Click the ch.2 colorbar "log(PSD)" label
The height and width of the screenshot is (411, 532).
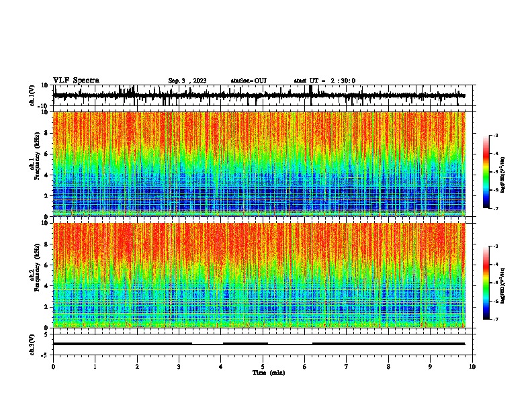pyautogui.click(x=503, y=285)
